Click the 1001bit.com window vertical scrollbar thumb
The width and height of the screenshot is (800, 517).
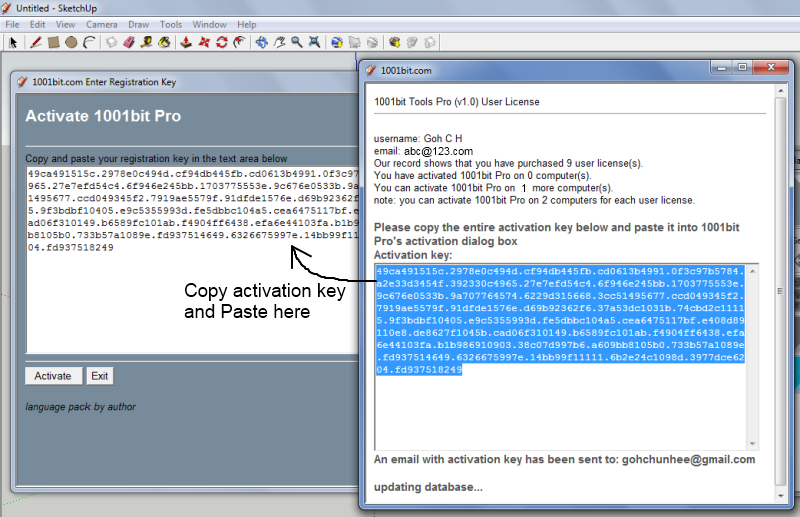[x=781, y=291]
